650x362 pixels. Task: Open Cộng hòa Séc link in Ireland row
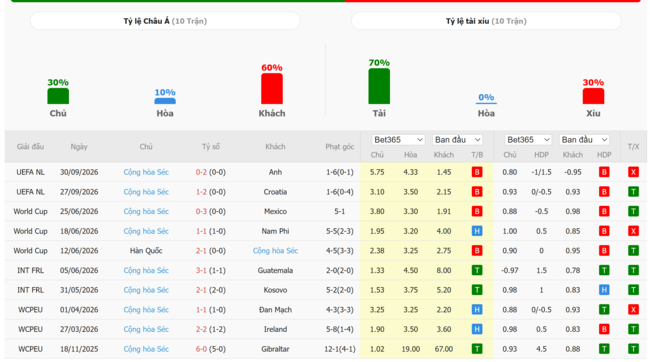pos(146,329)
